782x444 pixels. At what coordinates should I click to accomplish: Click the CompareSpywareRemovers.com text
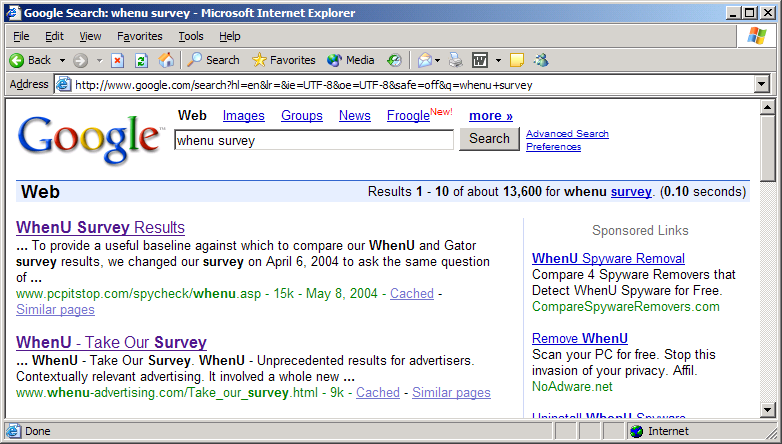click(x=625, y=306)
